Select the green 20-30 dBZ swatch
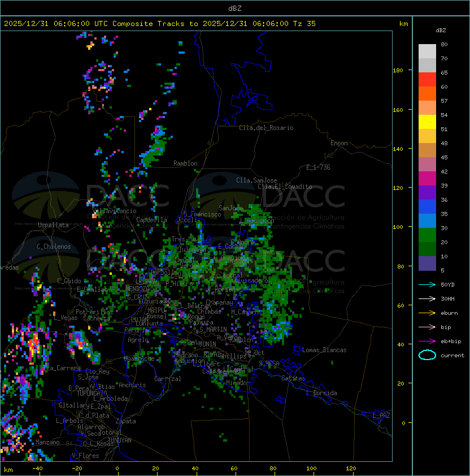The width and height of the screenshot is (470, 476). [x=427, y=235]
